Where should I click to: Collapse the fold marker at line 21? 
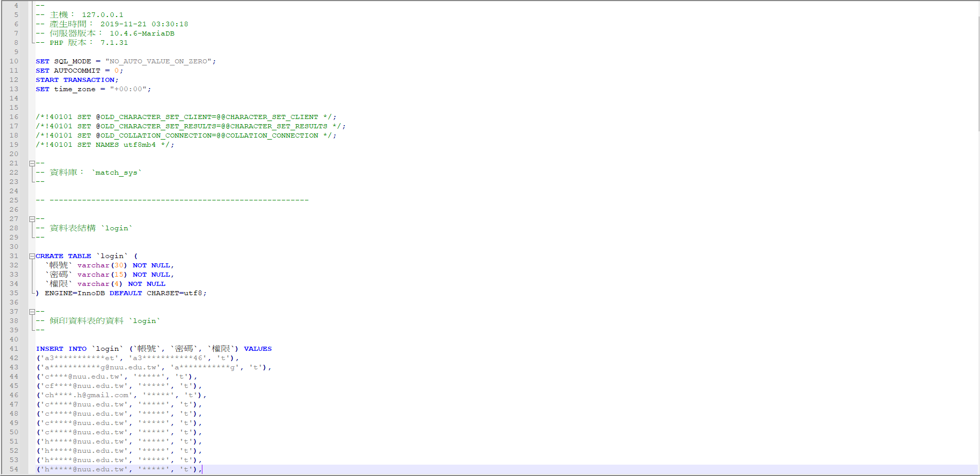coord(32,163)
